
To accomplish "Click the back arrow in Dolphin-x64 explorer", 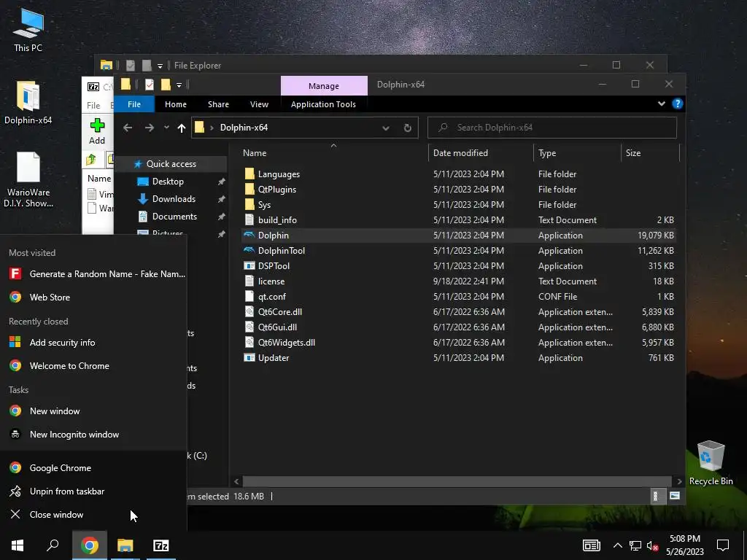I will [127, 128].
